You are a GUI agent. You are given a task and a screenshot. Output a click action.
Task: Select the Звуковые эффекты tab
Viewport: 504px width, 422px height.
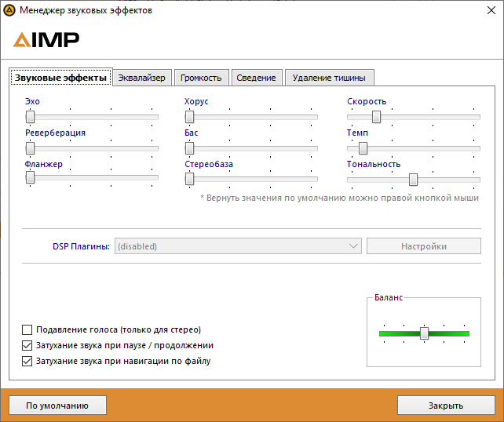click(61, 78)
